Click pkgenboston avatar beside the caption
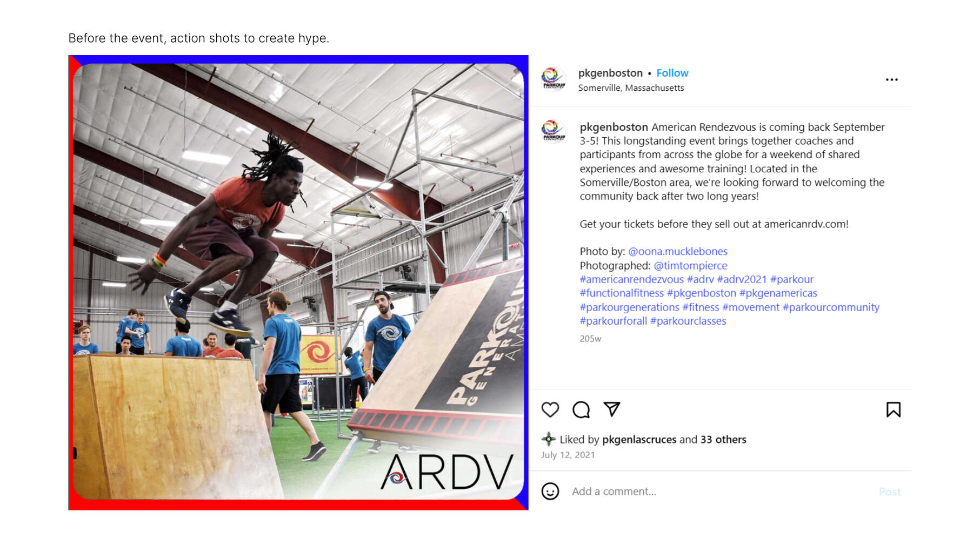 click(553, 131)
